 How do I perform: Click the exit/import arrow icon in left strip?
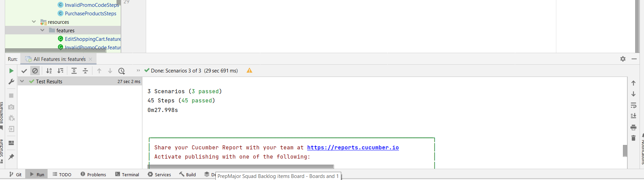11,129
